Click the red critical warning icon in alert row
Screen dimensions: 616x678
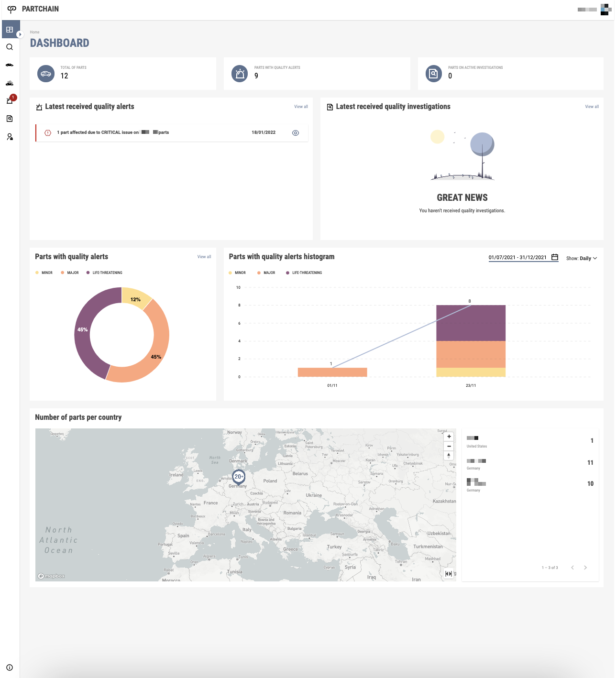[x=48, y=133]
